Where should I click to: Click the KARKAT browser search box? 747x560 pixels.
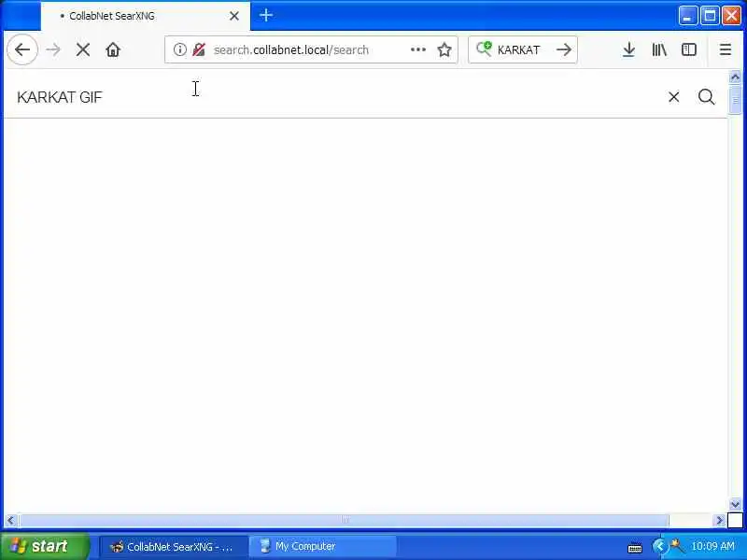coord(522,49)
